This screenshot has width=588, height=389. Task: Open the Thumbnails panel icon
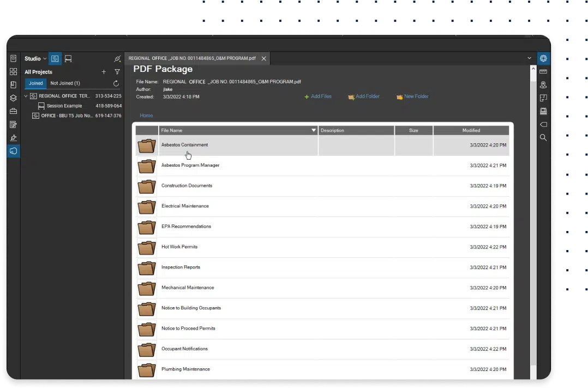(14, 71)
